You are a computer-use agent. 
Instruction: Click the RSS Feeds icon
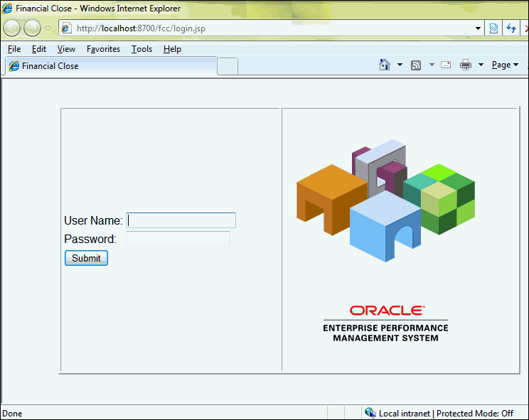(416, 65)
